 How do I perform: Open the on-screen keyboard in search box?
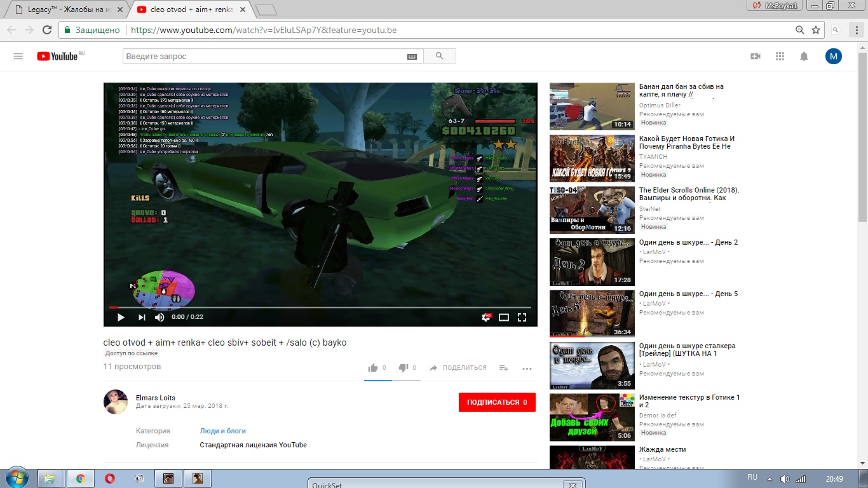click(x=412, y=57)
